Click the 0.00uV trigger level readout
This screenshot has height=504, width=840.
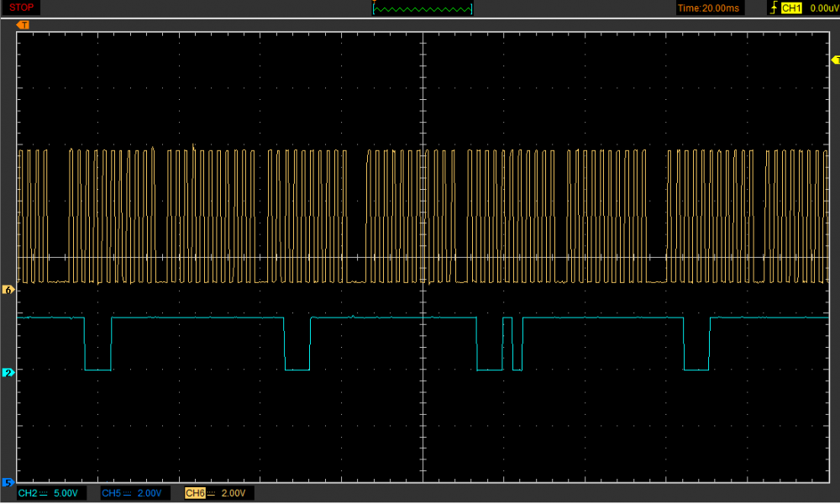[x=822, y=8]
